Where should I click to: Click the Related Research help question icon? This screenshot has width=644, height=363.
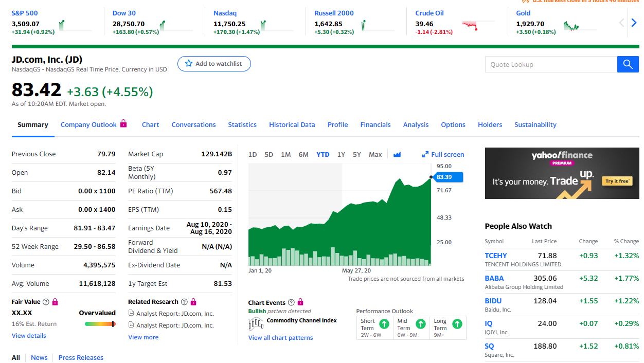(185, 302)
